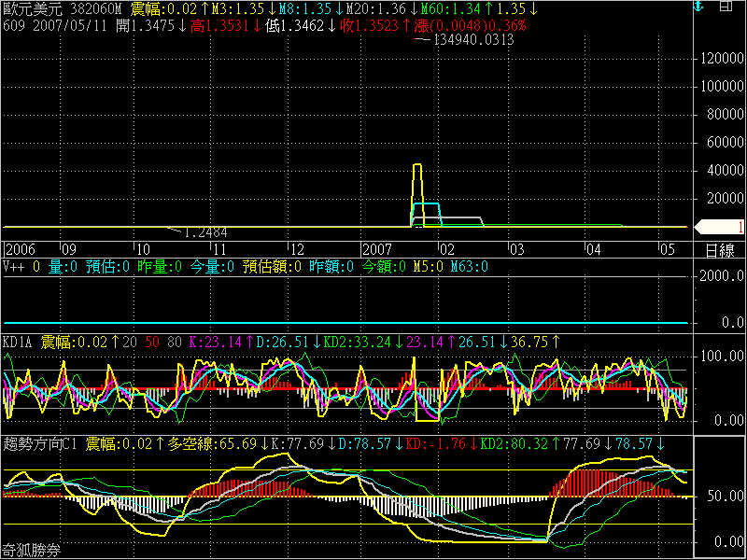Click the V++ volume indicator label
This screenshot has width=747, height=560.
click(x=14, y=266)
